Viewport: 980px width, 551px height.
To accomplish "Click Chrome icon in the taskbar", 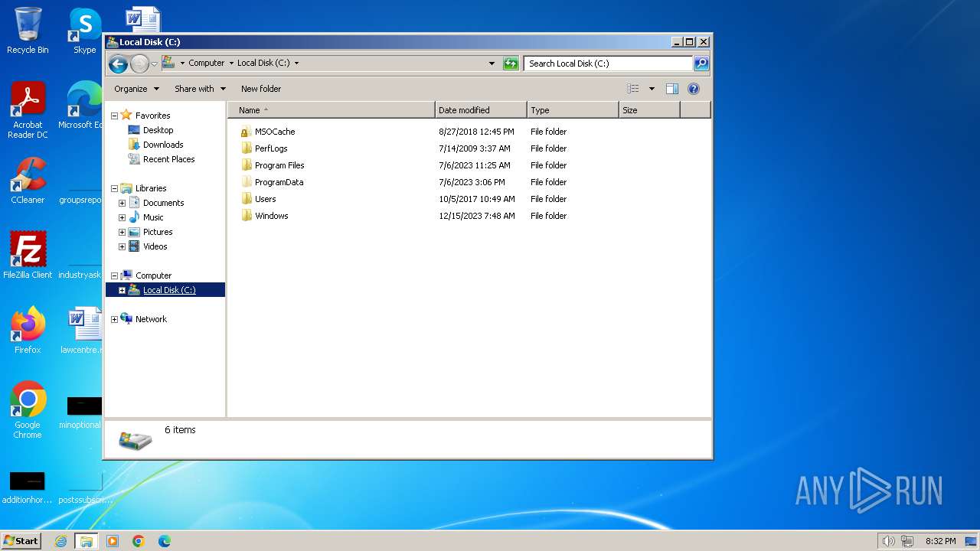I will 139,541.
